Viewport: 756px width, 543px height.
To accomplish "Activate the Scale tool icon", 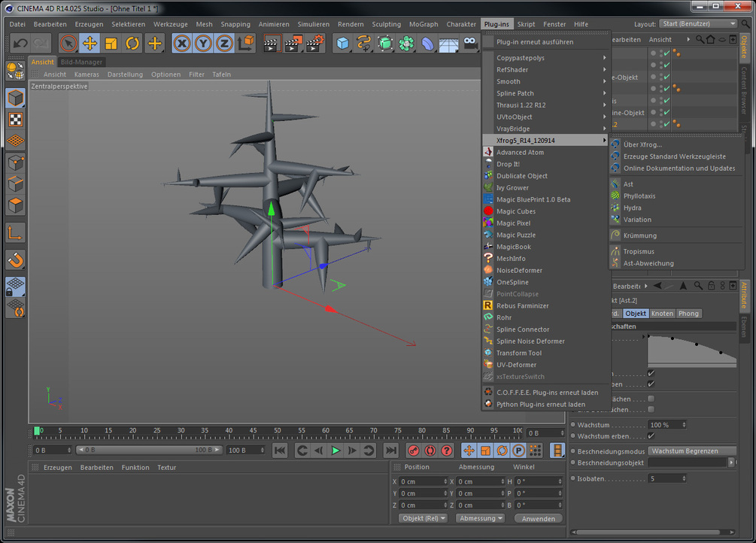I will (111, 44).
